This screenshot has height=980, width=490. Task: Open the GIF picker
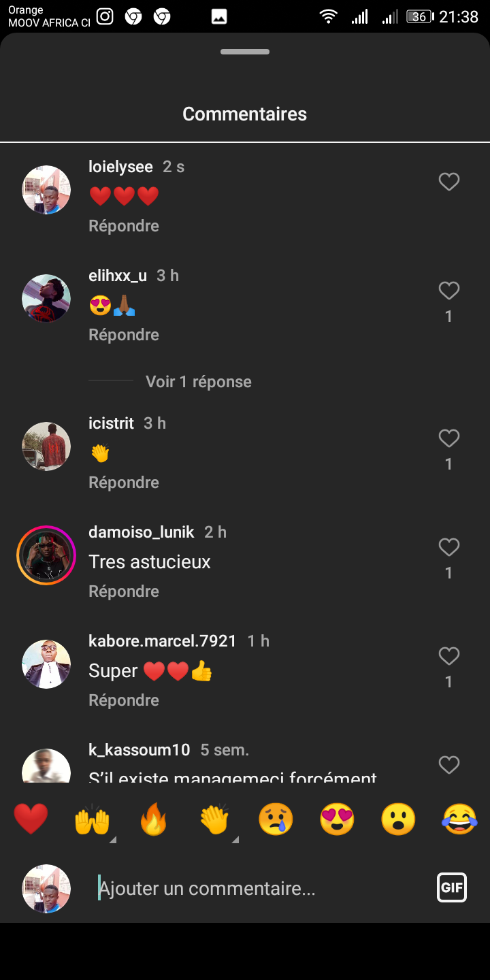click(x=452, y=887)
